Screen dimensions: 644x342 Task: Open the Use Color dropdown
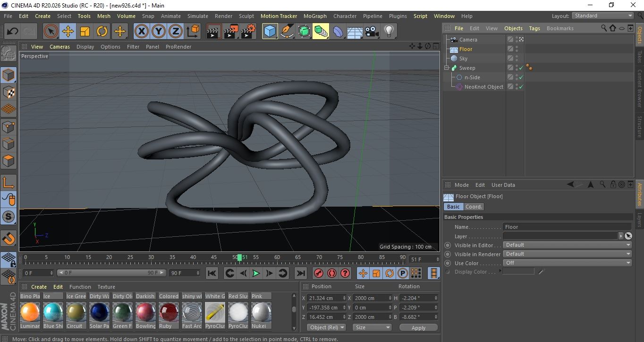567,263
